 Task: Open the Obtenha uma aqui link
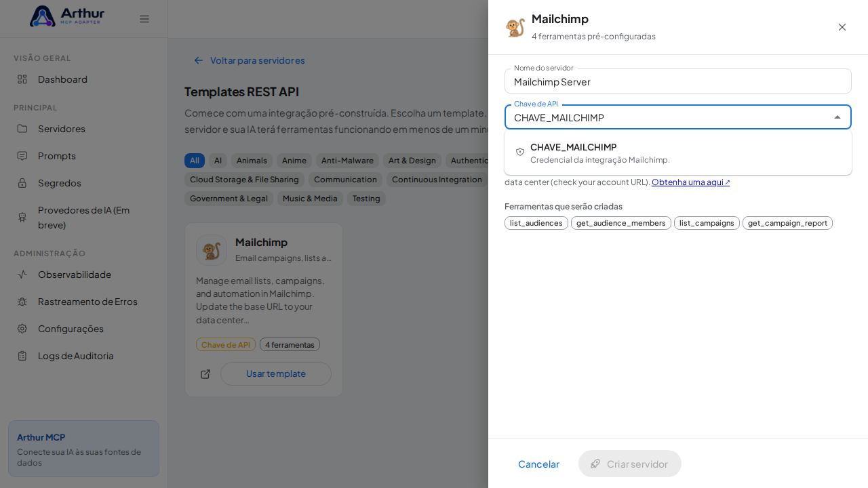coord(691,182)
